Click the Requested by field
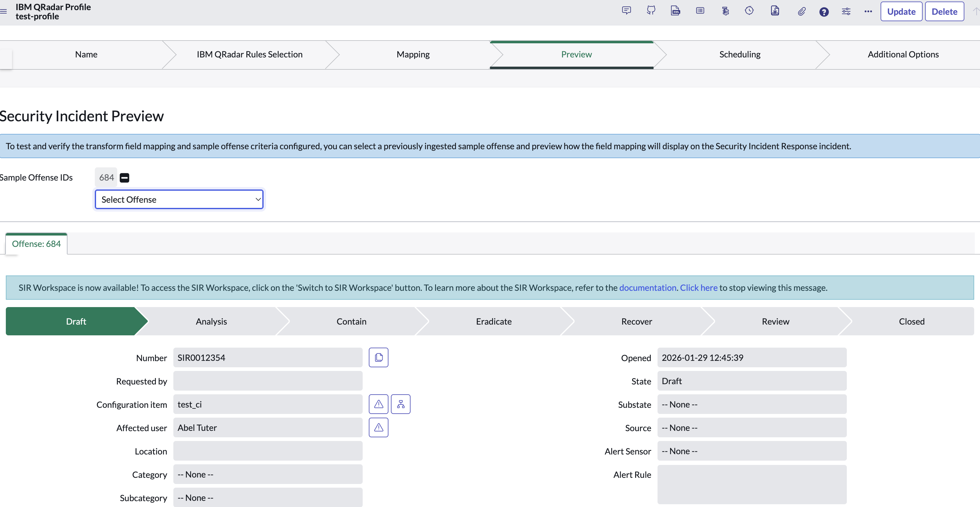The image size is (980, 507). click(x=268, y=381)
